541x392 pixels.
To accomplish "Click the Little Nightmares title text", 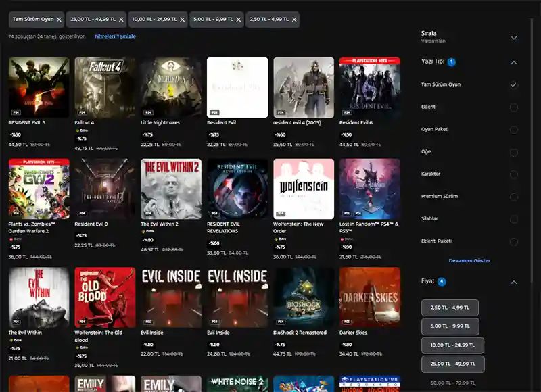I will tap(160, 123).
